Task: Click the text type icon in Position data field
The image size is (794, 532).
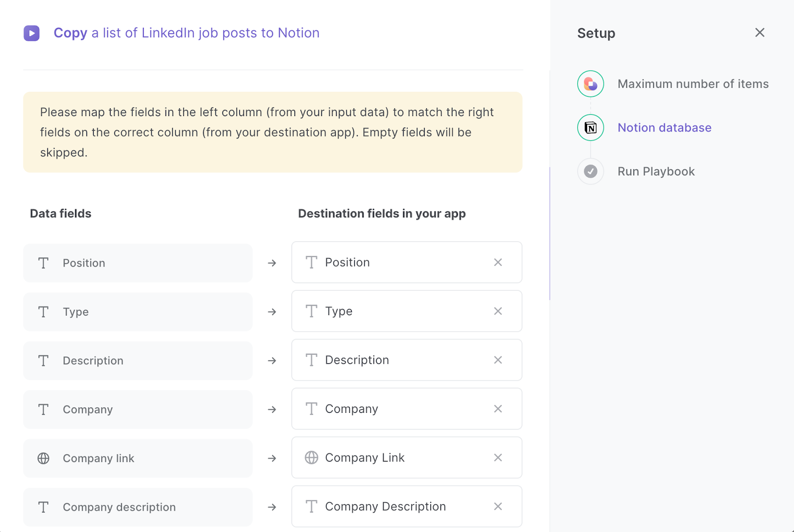Action: (44, 263)
